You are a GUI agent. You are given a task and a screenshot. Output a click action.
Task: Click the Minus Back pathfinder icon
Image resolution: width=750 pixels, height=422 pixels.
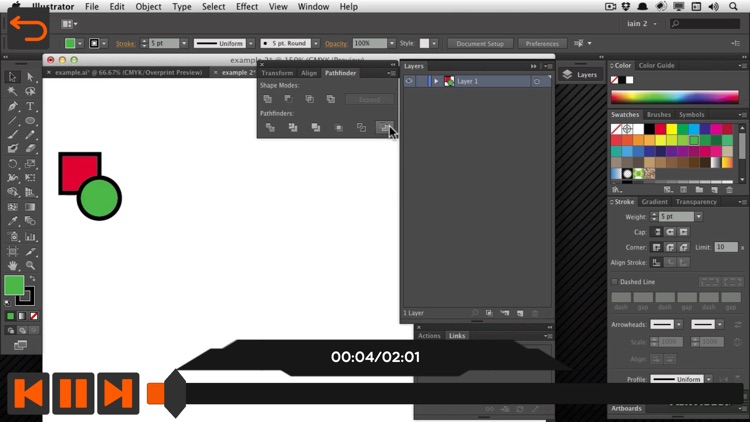385,127
